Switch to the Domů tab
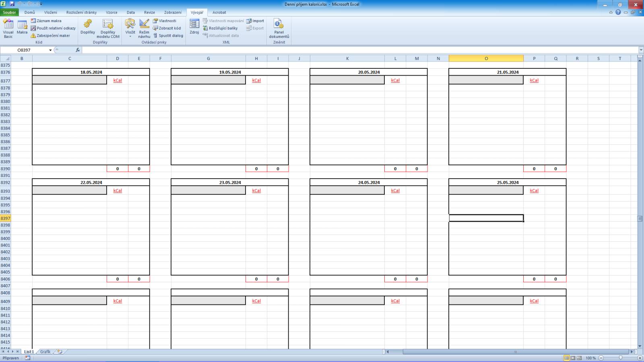 click(30, 12)
